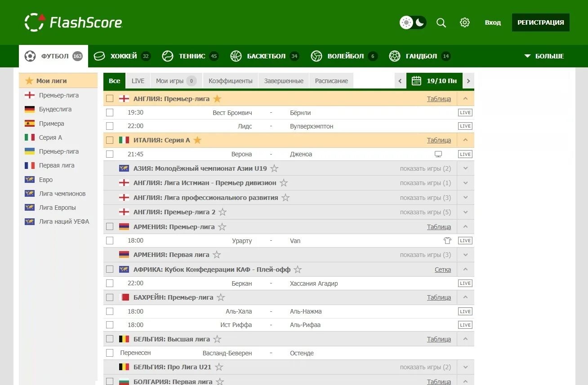Open Таблица for Англия Премьер-лига

(439, 99)
